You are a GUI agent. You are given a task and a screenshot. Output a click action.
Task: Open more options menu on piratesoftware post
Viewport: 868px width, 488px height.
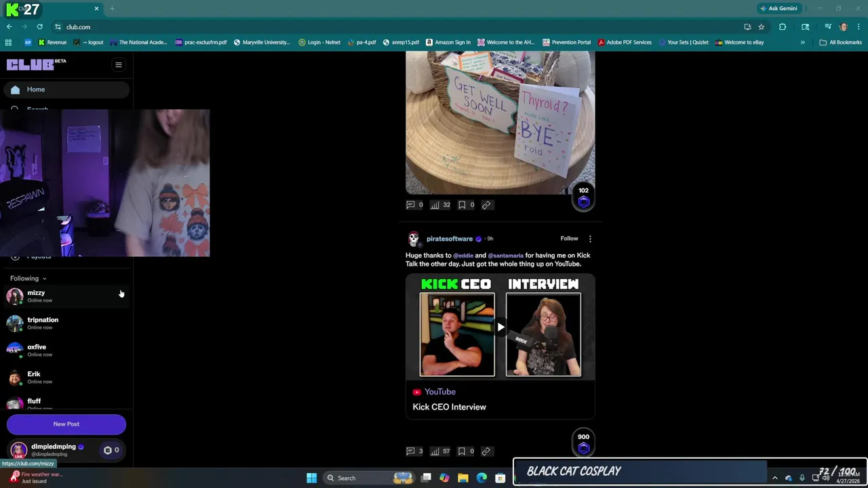[x=590, y=239]
